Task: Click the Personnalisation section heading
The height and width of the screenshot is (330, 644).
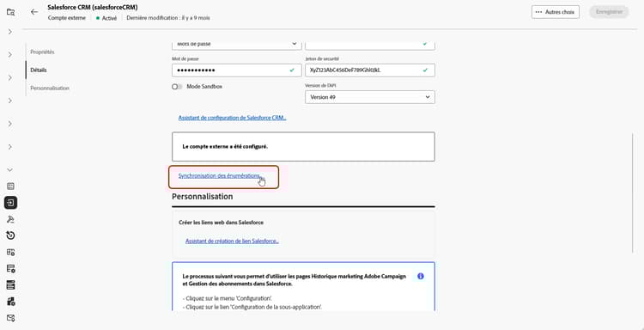Action: [202, 197]
